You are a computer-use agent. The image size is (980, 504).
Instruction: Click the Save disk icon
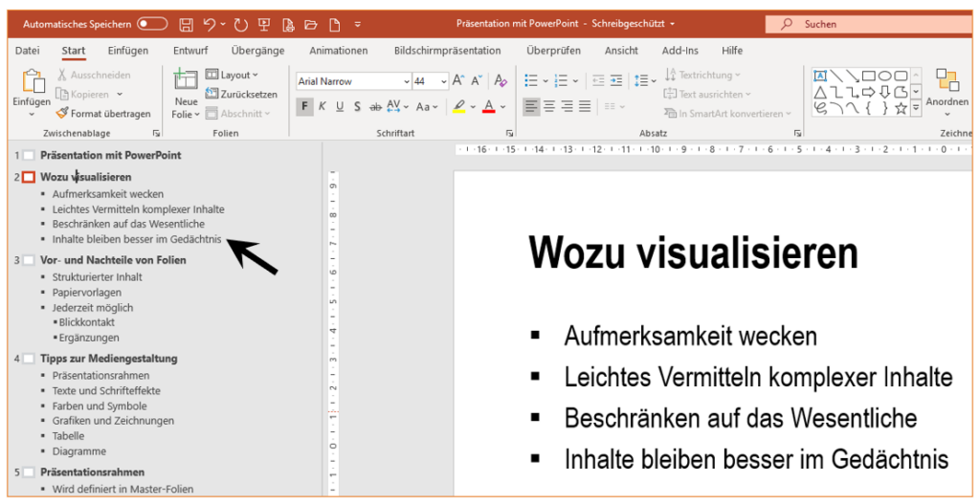tap(187, 24)
